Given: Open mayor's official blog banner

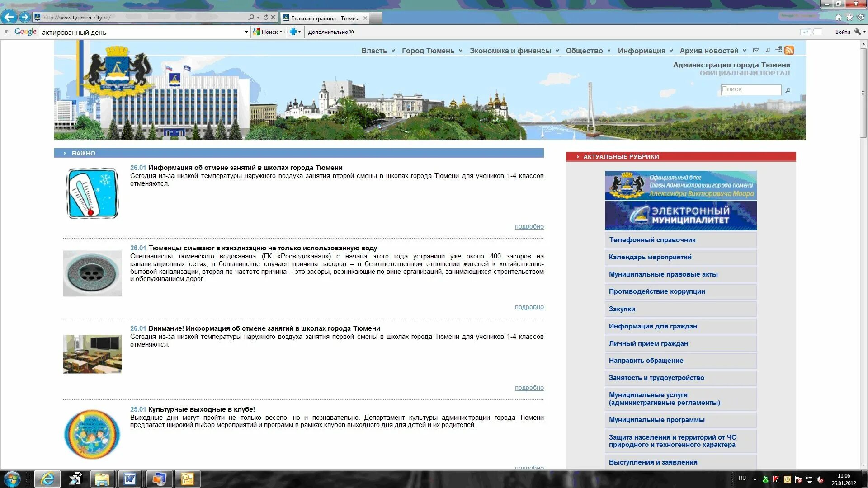Looking at the screenshot, I should click(681, 185).
